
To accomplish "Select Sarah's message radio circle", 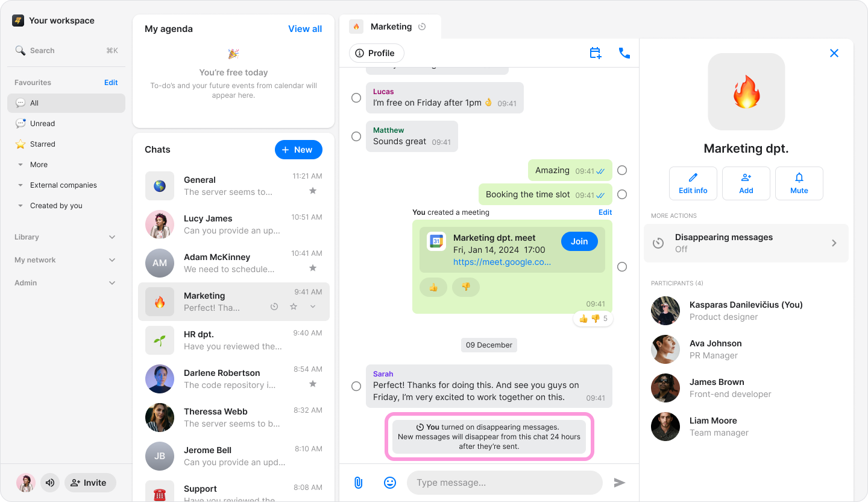I will [x=356, y=386].
